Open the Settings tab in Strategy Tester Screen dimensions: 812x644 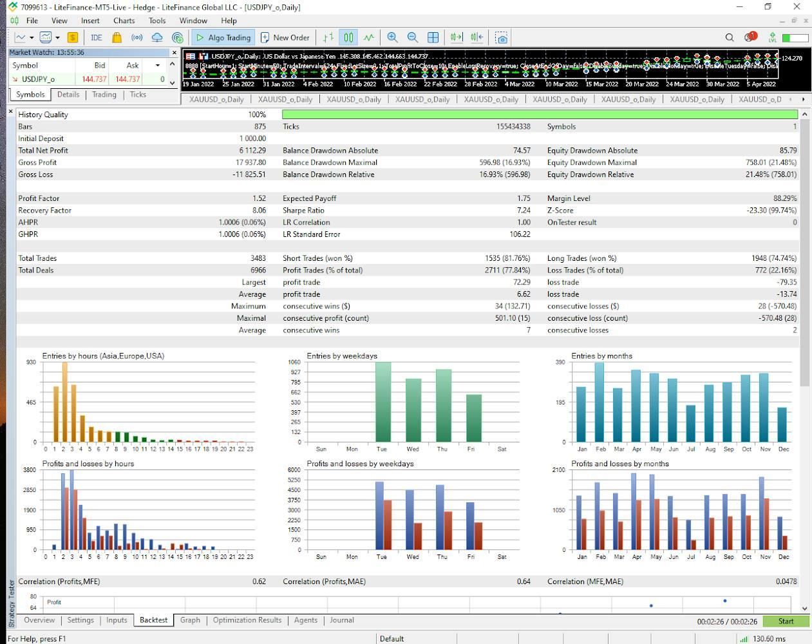click(80, 620)
